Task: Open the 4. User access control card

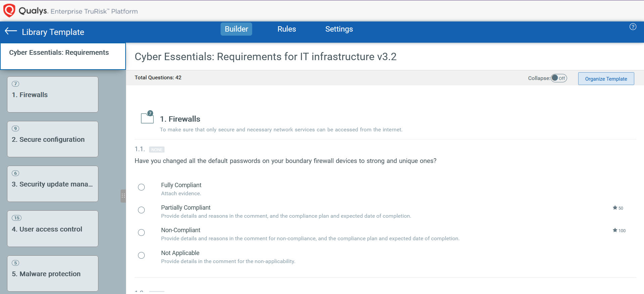Action: [x=53, y=229]
